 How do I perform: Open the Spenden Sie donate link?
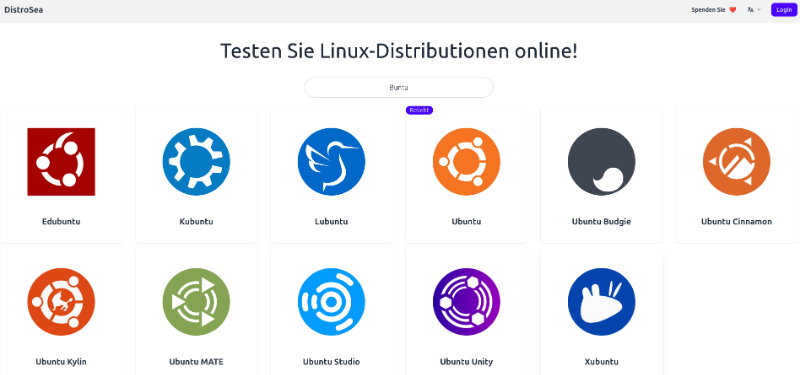(x=714, y=10)
